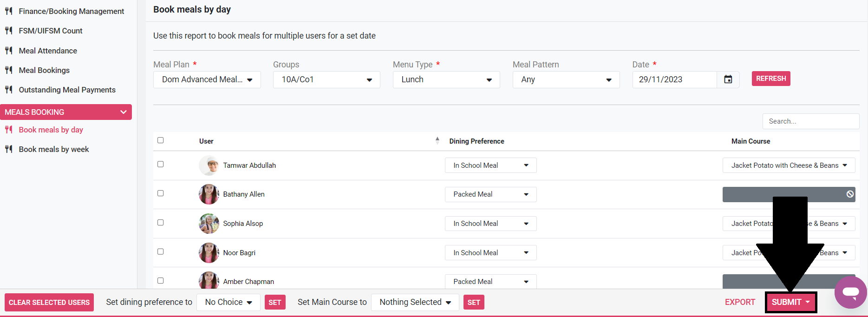Click the sort arrow in User column
The height and width of the screenshot is (317, 868).
pyautogui.click(x=437, y=140)
